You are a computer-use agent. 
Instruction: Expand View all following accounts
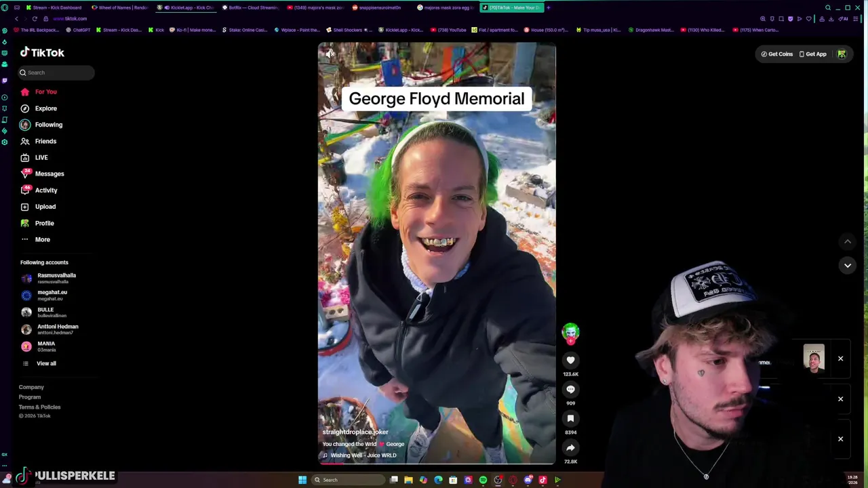pyautogui.click(x=39, y=363)
